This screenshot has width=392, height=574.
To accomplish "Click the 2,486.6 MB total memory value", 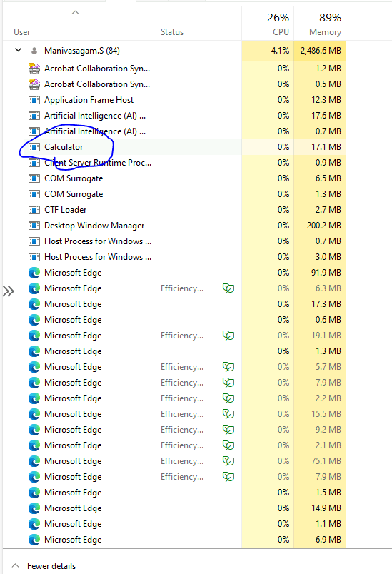I will pyautogui.click(x=321, y=51).
